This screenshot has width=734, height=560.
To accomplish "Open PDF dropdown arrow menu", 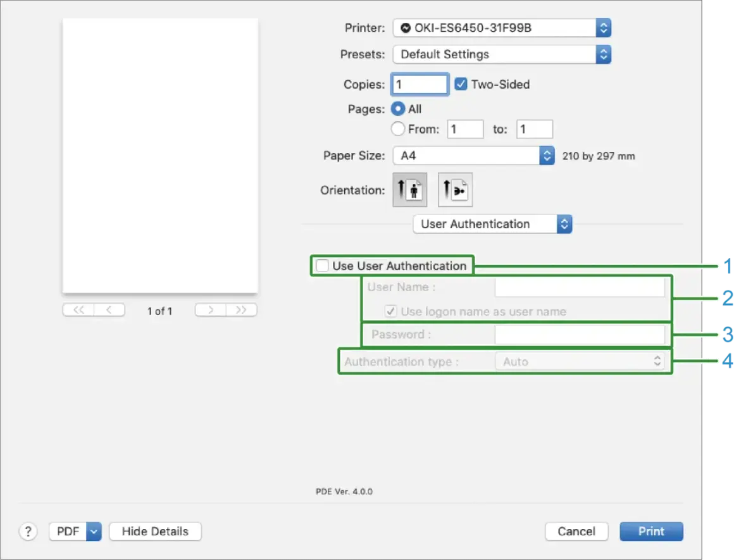I will [x=94, y=532].
